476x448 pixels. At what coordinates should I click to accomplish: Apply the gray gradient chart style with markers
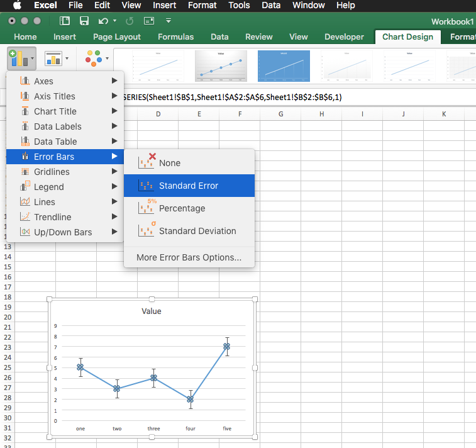[x=221, y=66]
